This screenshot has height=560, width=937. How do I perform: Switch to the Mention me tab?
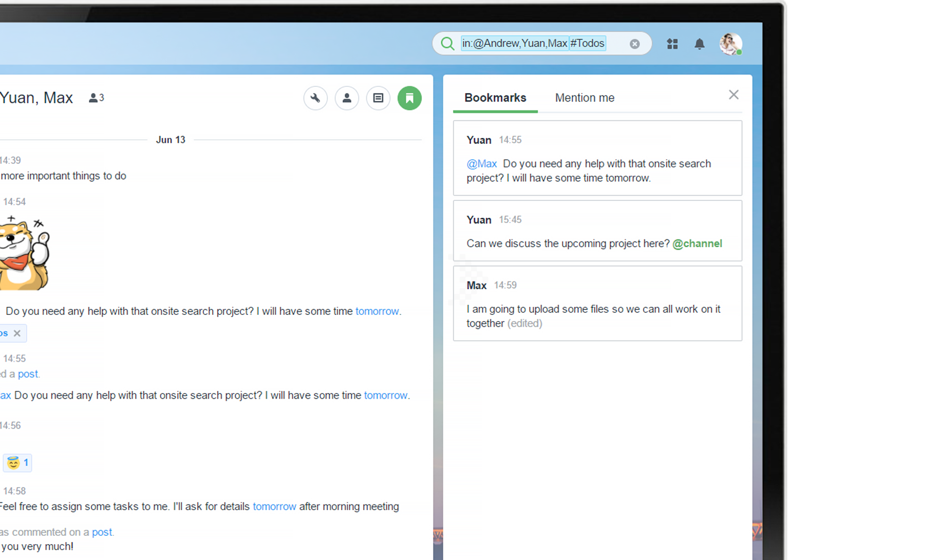585,98
